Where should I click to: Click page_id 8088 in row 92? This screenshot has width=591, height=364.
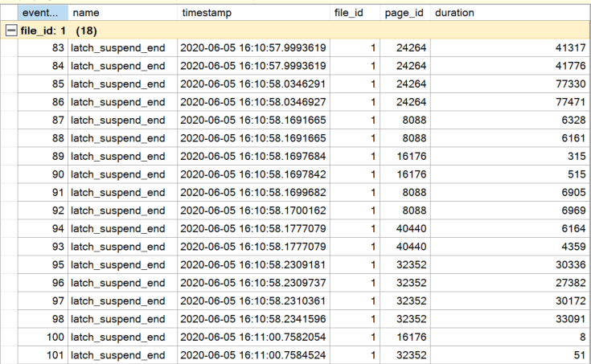point(414,211)
